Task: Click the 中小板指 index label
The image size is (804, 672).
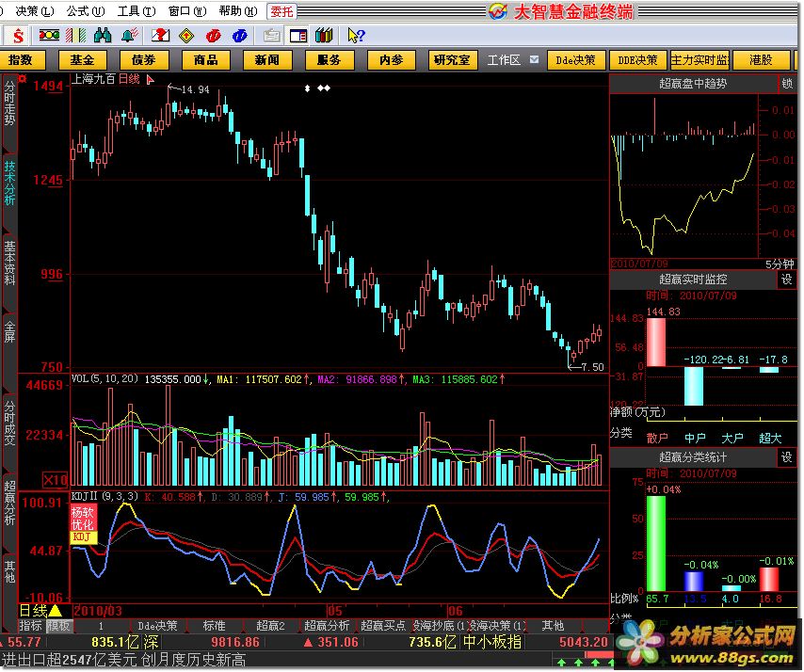Action: (x=491, y=642)
